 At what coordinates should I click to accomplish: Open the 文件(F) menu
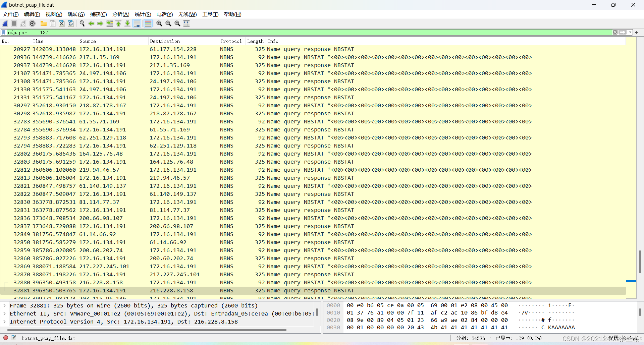[11, 14]
